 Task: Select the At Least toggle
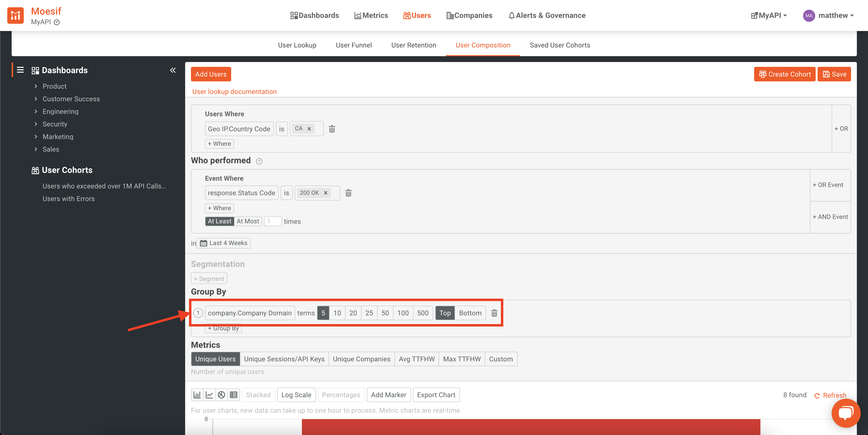219,221
